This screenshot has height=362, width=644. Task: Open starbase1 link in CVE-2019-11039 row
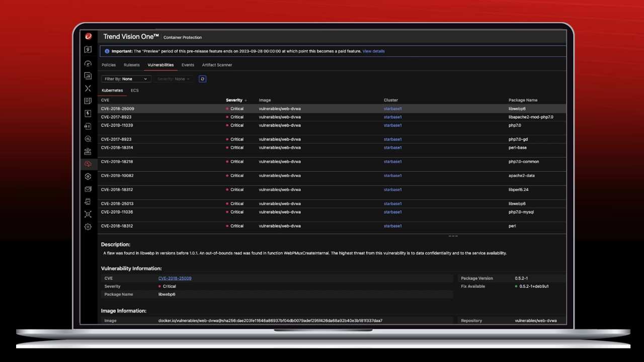pyautogui.click(x=392, y=125)
